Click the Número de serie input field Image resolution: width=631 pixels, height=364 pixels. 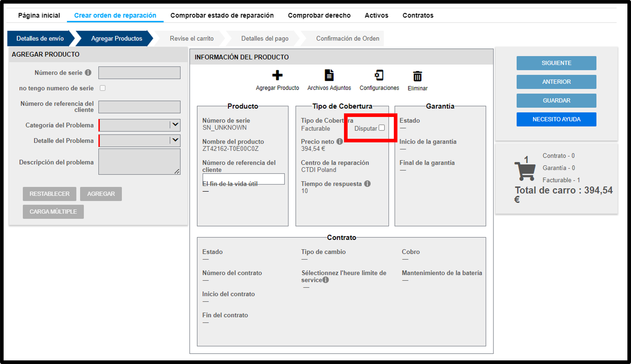pos(139,73)
